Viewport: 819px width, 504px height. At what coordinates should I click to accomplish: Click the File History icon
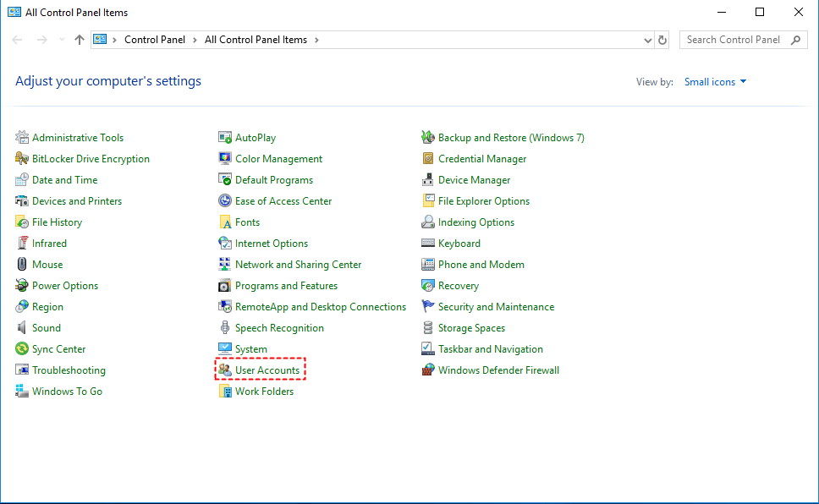point(22,222)
